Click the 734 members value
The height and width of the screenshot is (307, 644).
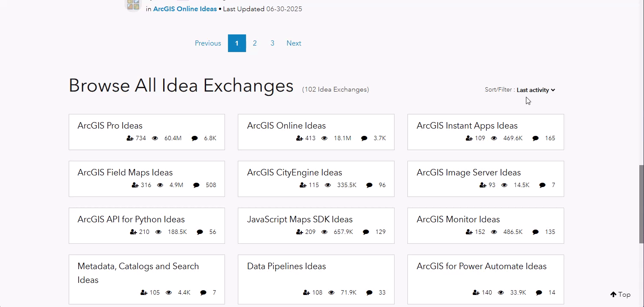(141, 138)
